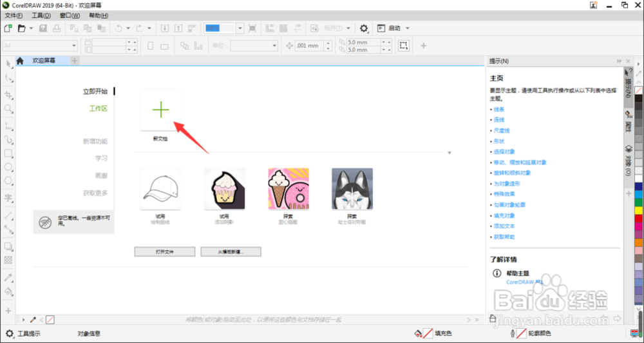Click the 工具提示 gear icon in status bar

(x=10, y=333)
